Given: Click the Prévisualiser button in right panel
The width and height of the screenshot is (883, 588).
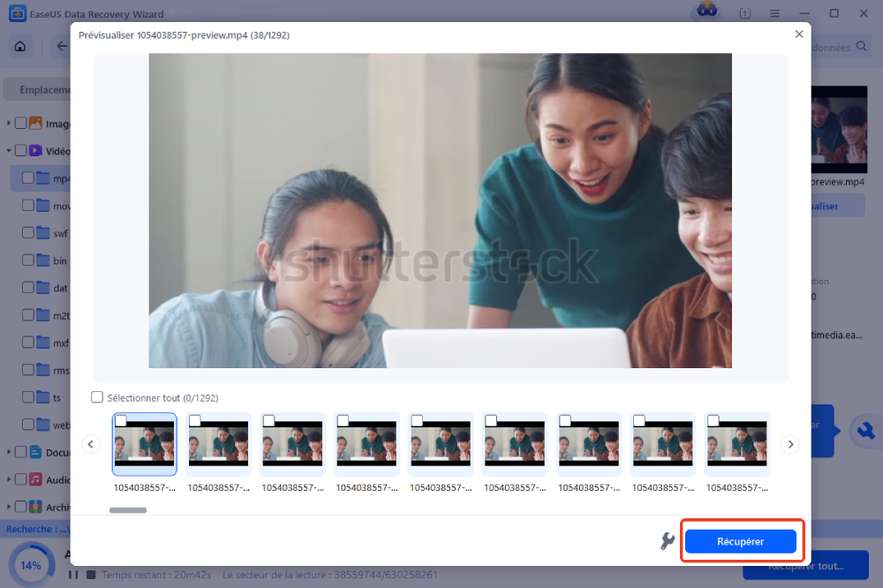Looking at the screenshot, I should (838, 206).
